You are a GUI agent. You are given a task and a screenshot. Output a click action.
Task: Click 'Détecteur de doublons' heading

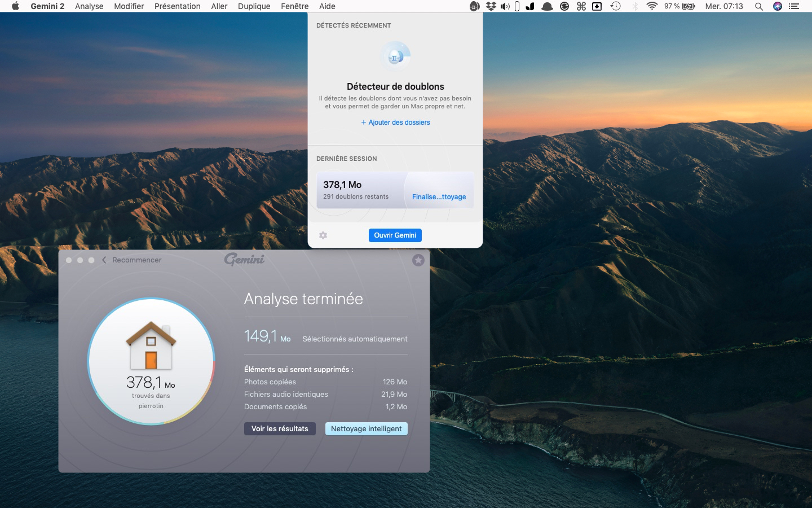pos(395,86)
